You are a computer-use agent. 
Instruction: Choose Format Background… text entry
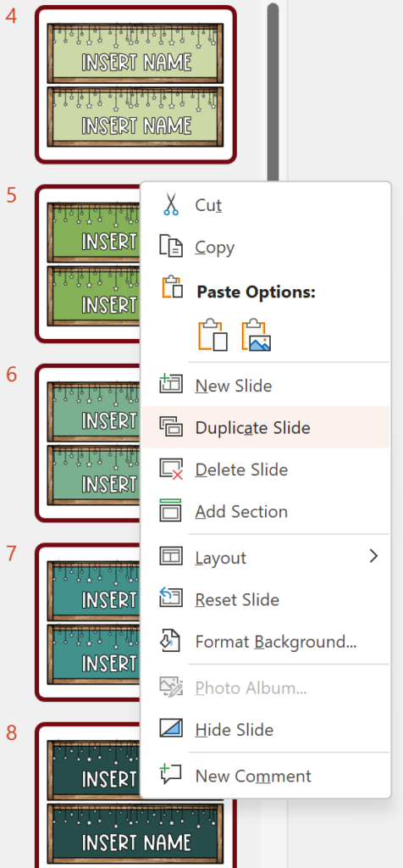tap(276, 643)
